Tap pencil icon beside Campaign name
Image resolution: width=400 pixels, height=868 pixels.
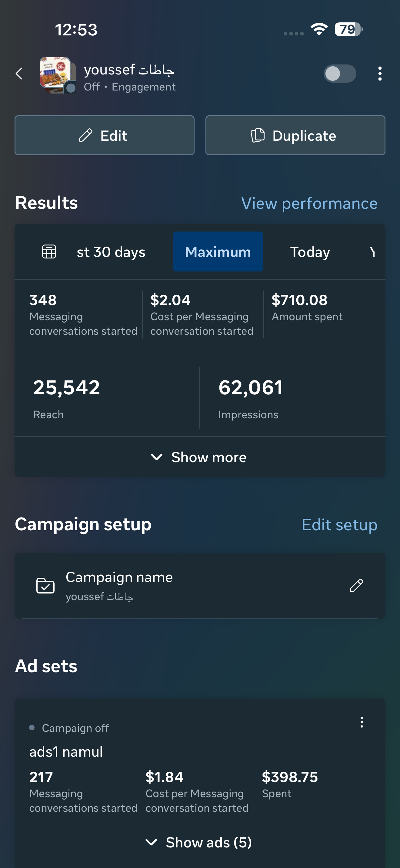(x=356, y=586)
